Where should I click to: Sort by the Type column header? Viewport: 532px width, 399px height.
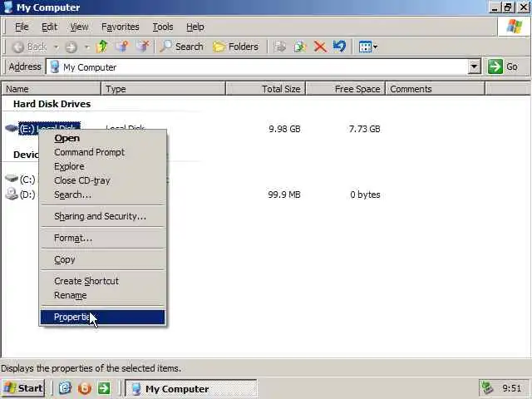(164, 89)
